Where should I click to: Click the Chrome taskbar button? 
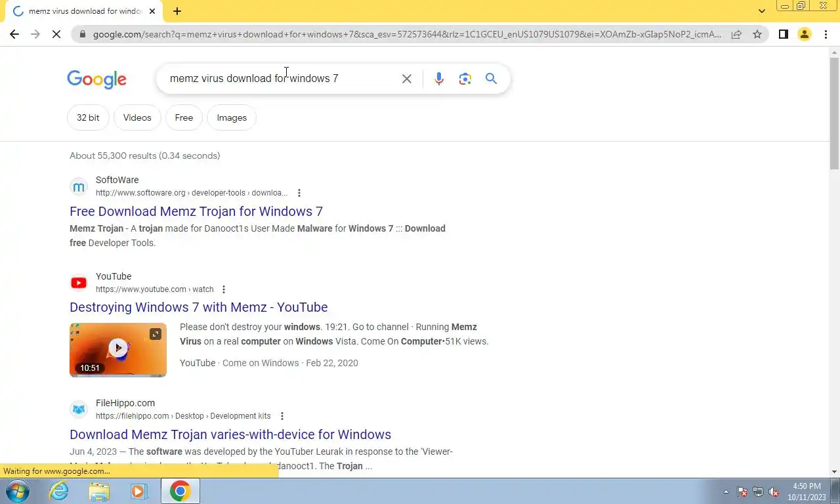(x=180, y=491)
